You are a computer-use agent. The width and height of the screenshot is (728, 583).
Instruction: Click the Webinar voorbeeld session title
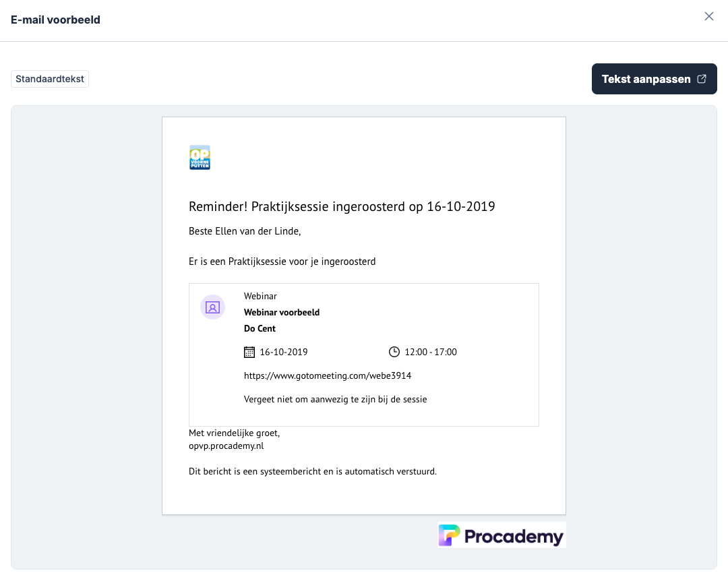(282, 312)
